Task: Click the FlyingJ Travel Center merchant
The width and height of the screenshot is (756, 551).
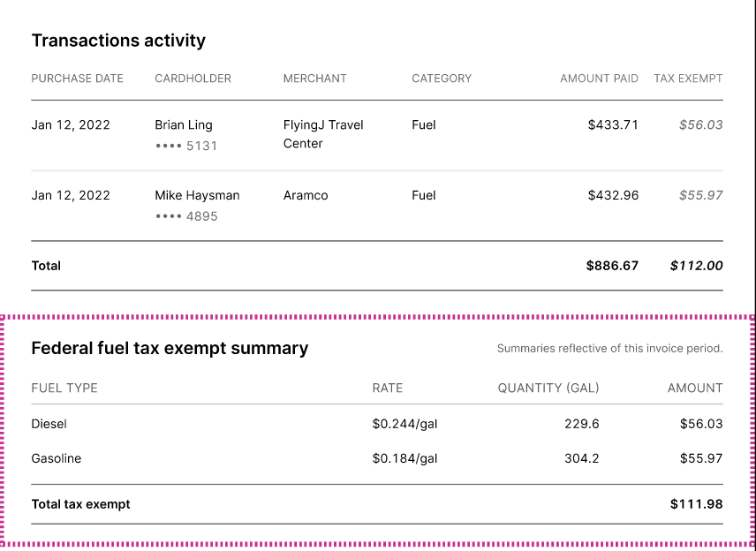Action: click(x=323, y=134)
